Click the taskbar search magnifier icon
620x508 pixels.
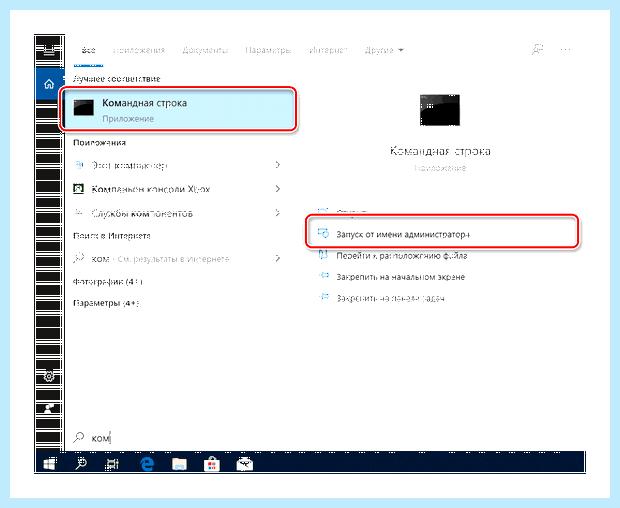tap(81, 463)
